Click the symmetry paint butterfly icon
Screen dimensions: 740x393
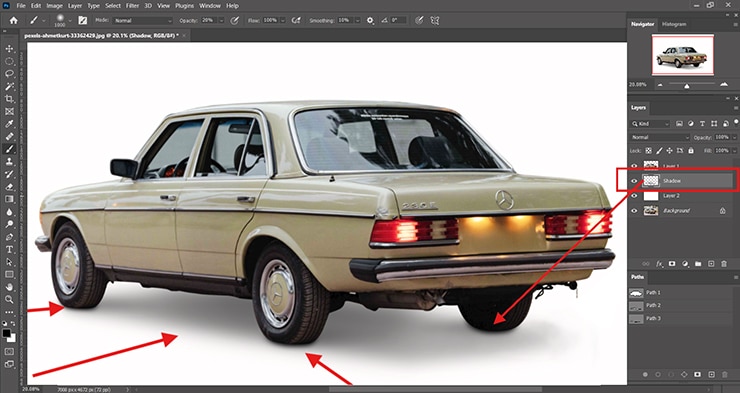point(435,20)
